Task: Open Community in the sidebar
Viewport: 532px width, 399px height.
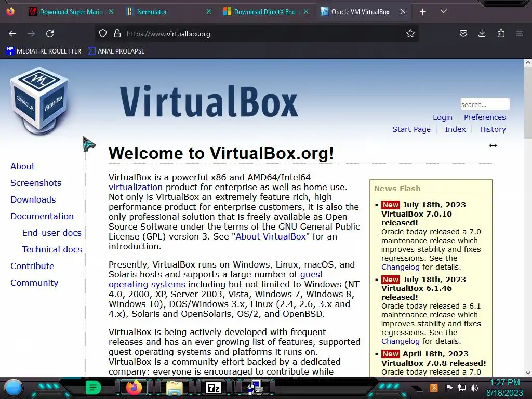Action: pyautogui.click(x=34, y=283)
